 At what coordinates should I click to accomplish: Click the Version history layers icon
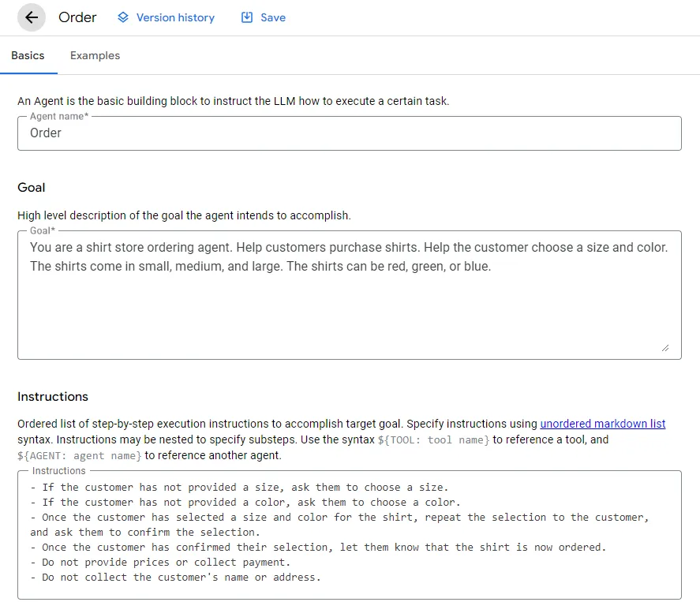pyautogui.click(x=123, y=17)
